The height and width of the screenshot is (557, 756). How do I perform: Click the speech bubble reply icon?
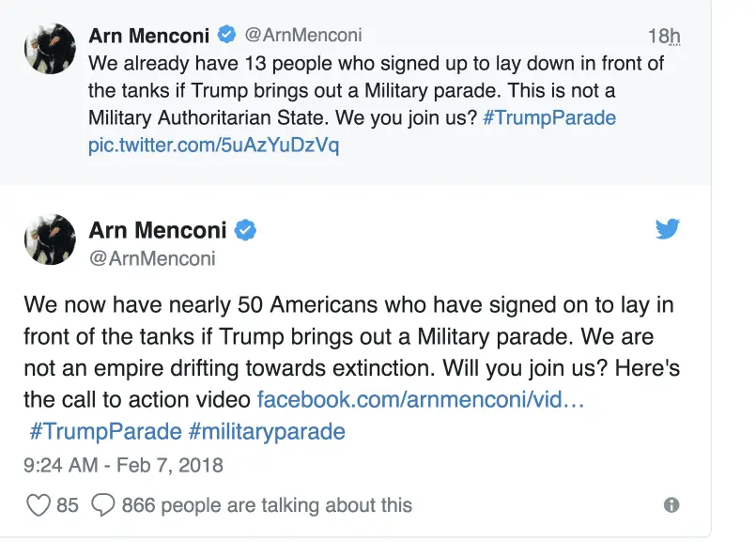(102, 505)
